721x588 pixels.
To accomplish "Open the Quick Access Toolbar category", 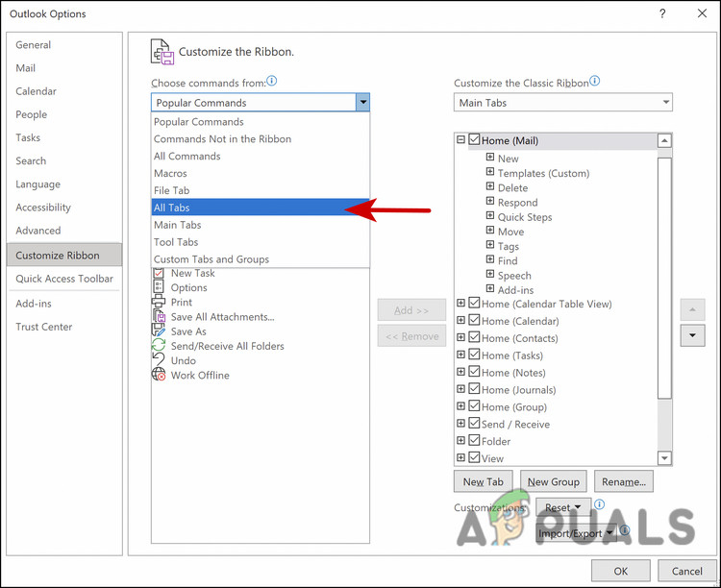I will pyautogui.click(x=64, y=279).
